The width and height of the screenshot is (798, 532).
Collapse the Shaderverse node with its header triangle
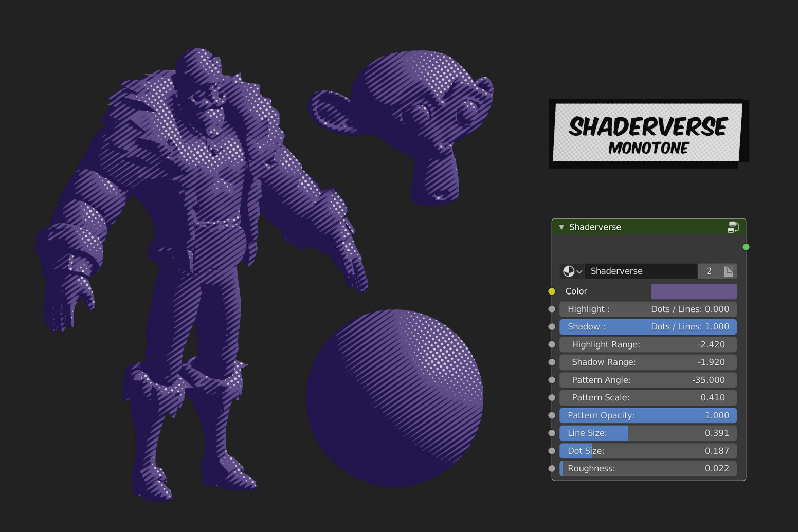[x=561, y=227]
